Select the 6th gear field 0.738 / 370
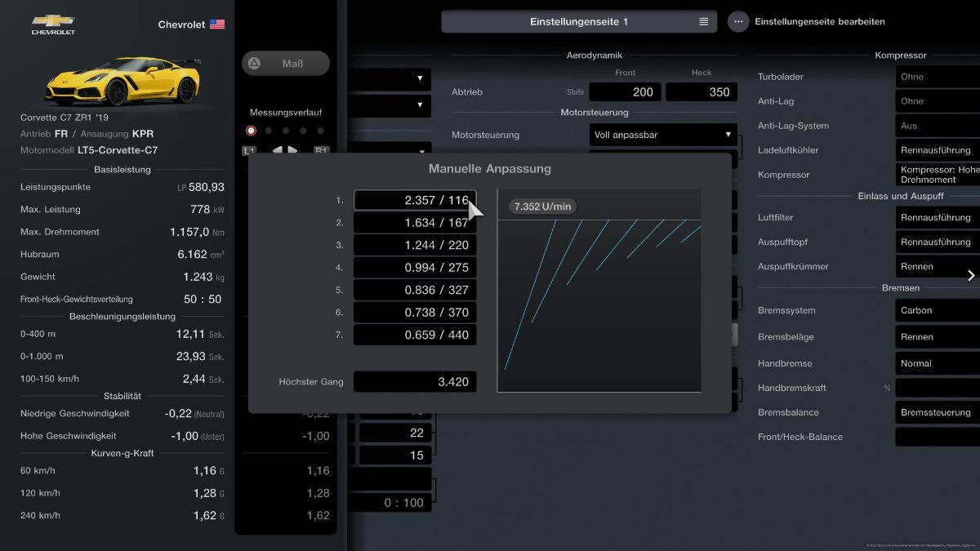 click(x=415, y=312)
